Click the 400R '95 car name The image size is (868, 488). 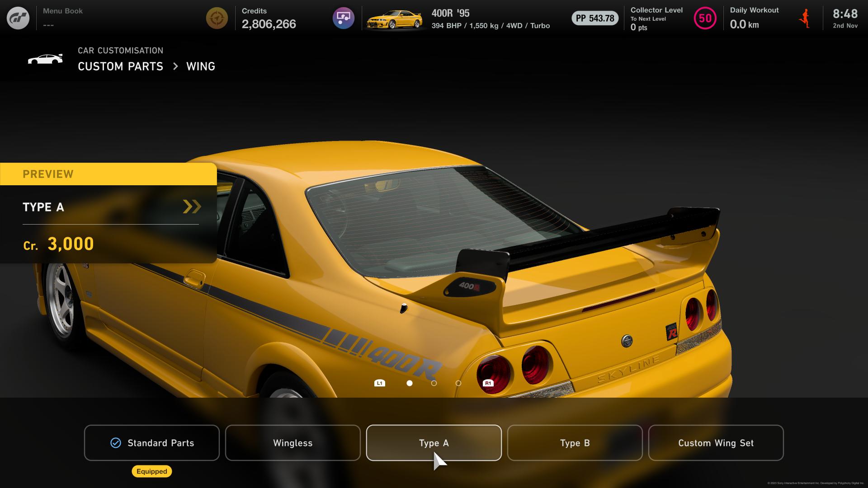tap(450, 13)
